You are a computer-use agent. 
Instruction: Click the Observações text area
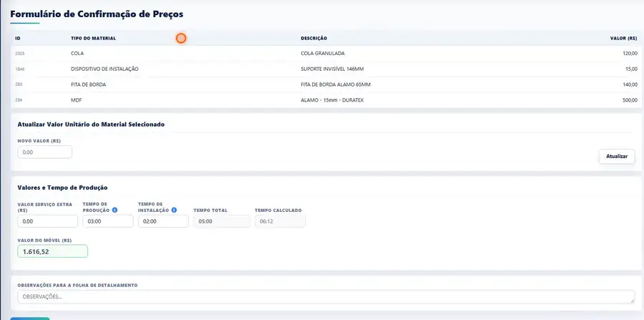point(326,296)
